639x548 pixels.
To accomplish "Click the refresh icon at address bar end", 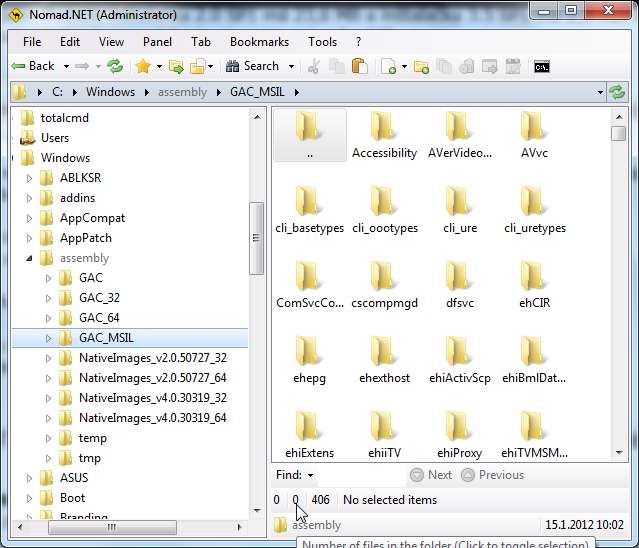I will (617, 92).
